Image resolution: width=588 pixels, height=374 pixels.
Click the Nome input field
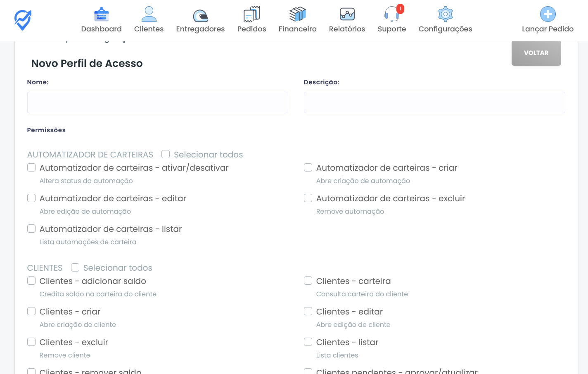tap(157, 102)
